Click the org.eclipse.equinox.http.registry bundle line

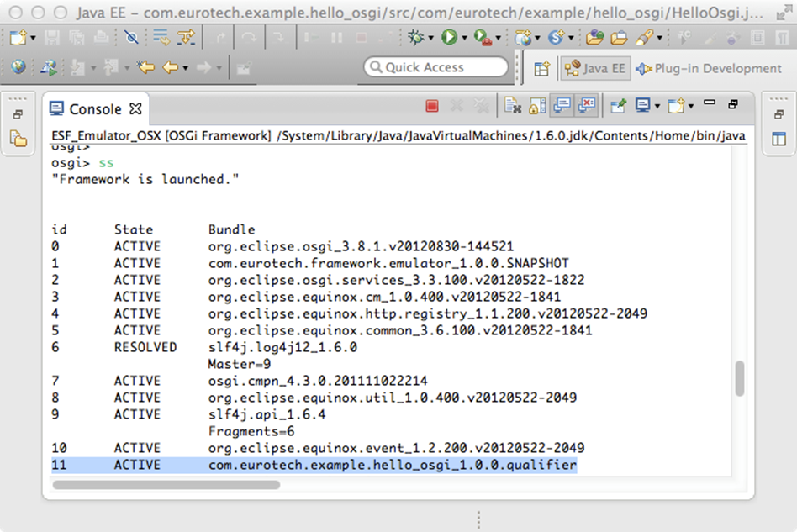(x=427, y=313)
